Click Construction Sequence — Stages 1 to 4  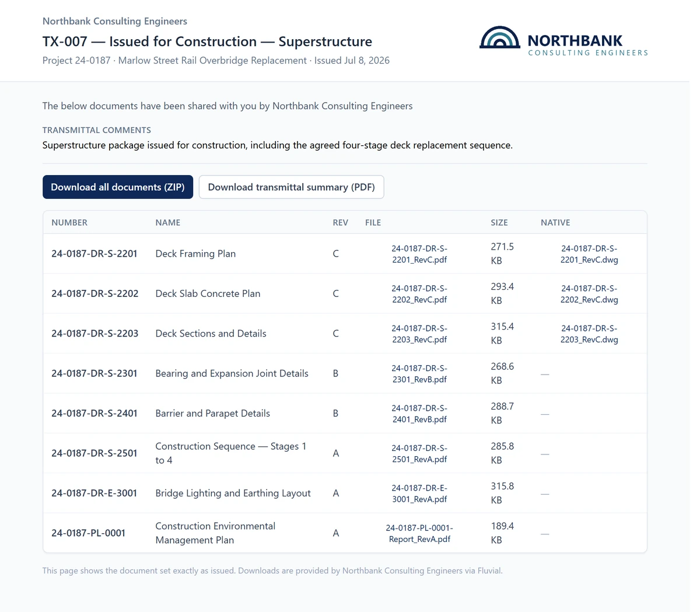231,453
